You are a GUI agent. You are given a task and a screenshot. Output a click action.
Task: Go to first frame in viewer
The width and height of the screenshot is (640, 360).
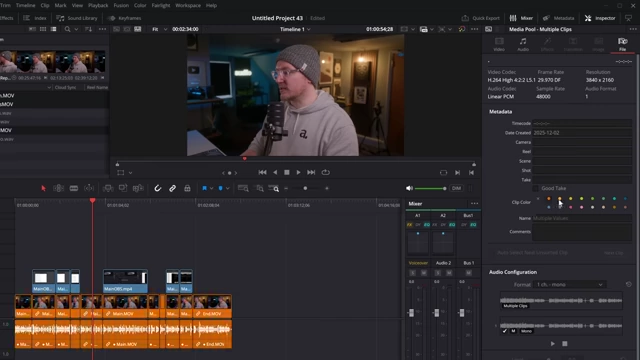[262, 172]
